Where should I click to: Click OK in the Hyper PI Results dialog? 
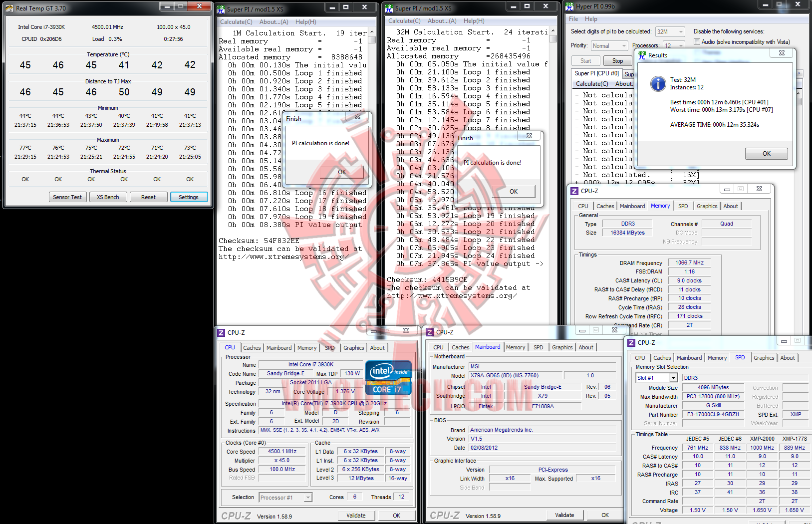(766, 154)
